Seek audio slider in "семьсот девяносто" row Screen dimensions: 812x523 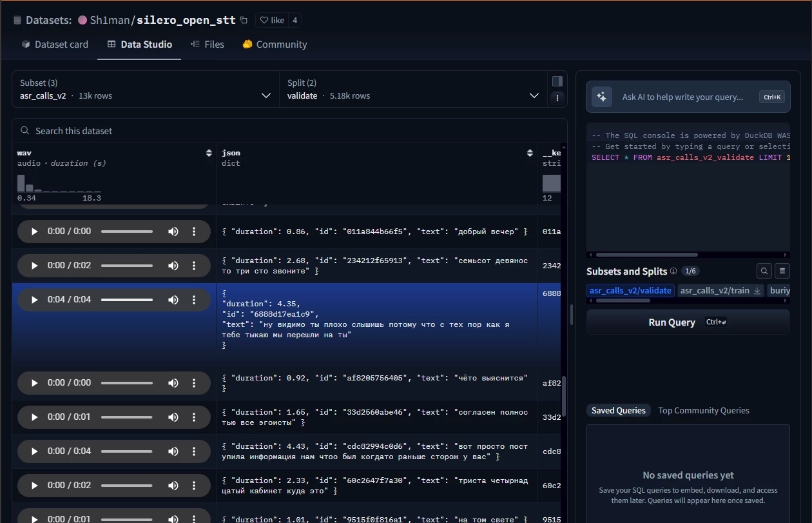pos(127,266)
